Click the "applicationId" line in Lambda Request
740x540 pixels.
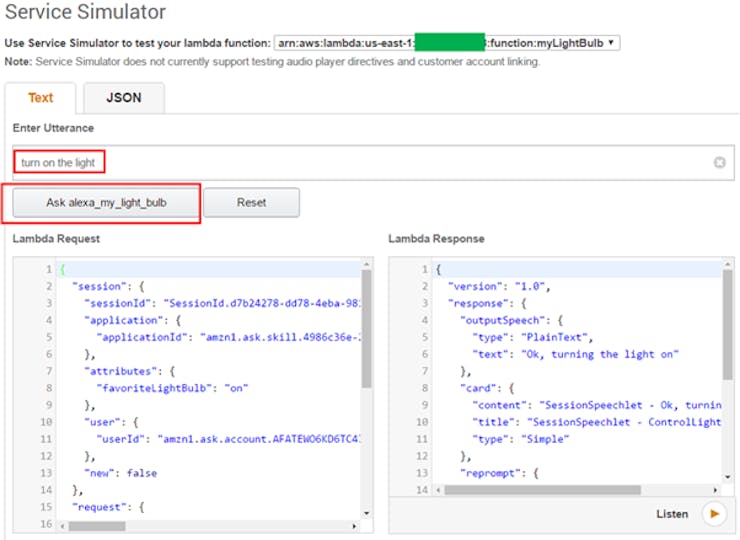[x=228, y=337]
